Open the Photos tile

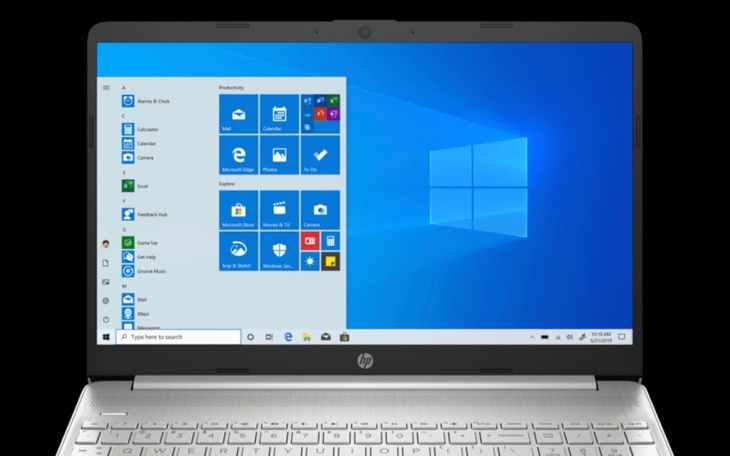coord(279,155)
